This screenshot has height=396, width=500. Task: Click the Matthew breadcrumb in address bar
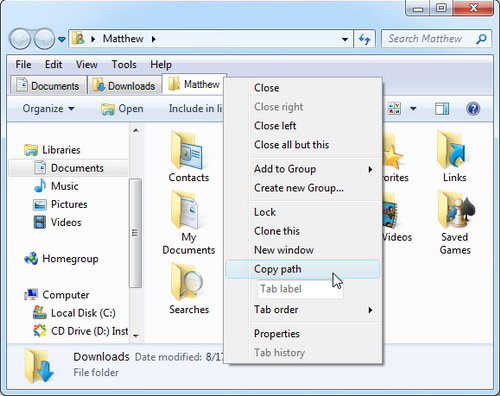point(123,39)
